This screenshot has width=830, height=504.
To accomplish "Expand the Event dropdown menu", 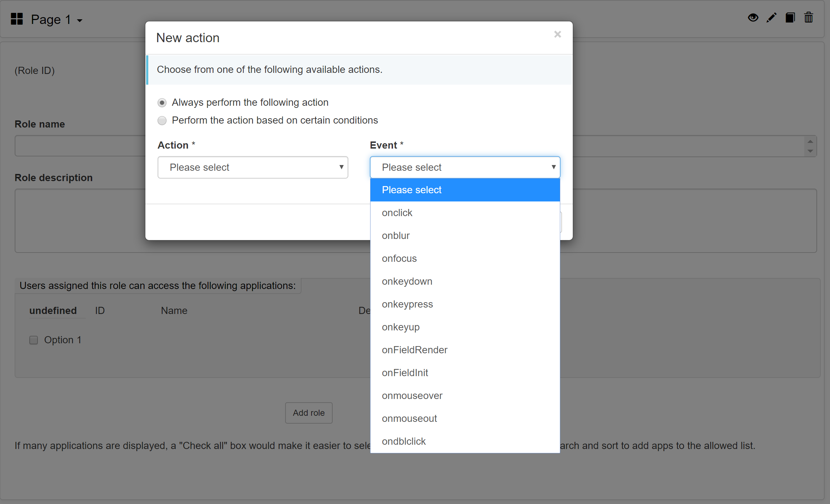I will (464, 167).
